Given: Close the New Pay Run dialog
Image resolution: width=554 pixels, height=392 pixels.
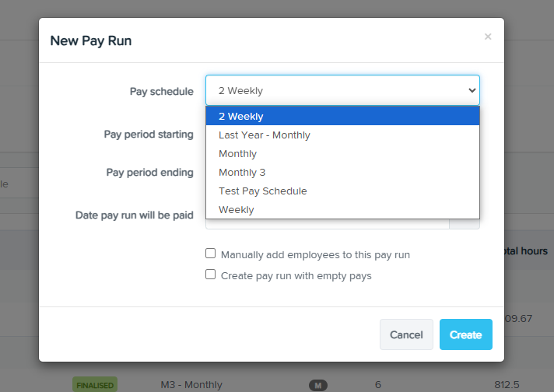Looking at the screenshot, I should pos(488,37).
